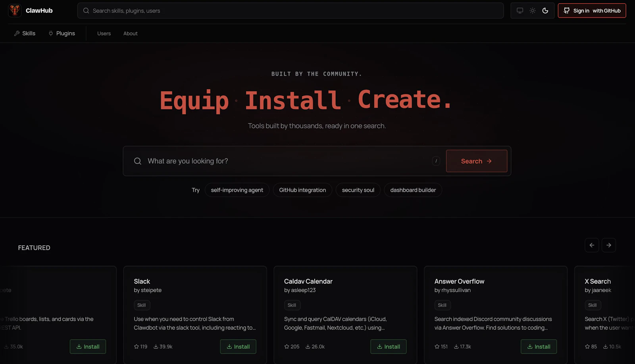
Task: Click the Skill tag on Caldav Calendar card
Action: click(292, 305)
